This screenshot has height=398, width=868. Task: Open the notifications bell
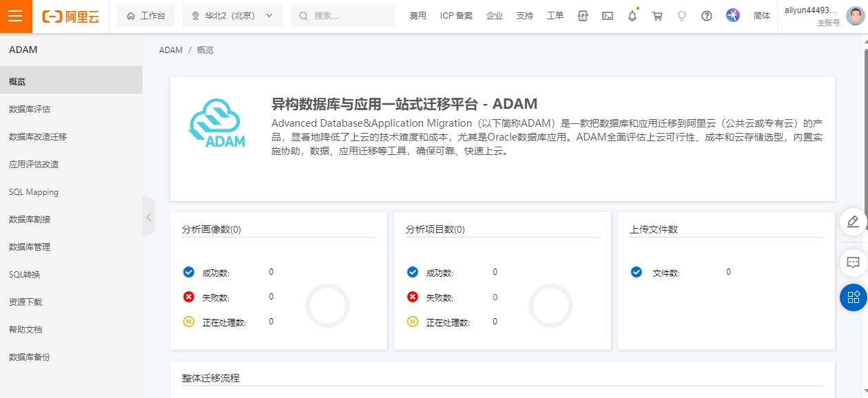point(632,16)
